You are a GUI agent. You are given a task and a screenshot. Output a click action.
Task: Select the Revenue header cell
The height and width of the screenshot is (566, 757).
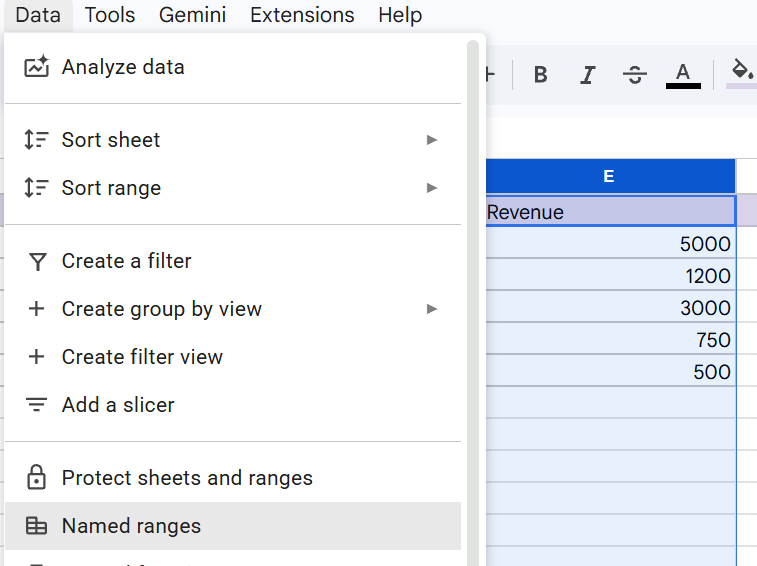(610, 212)
